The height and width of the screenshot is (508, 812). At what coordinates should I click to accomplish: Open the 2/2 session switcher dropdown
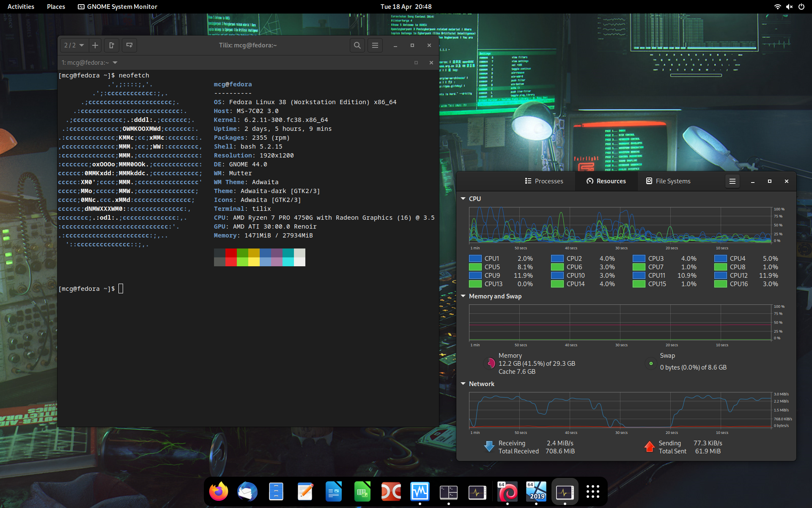coord(74,45)
